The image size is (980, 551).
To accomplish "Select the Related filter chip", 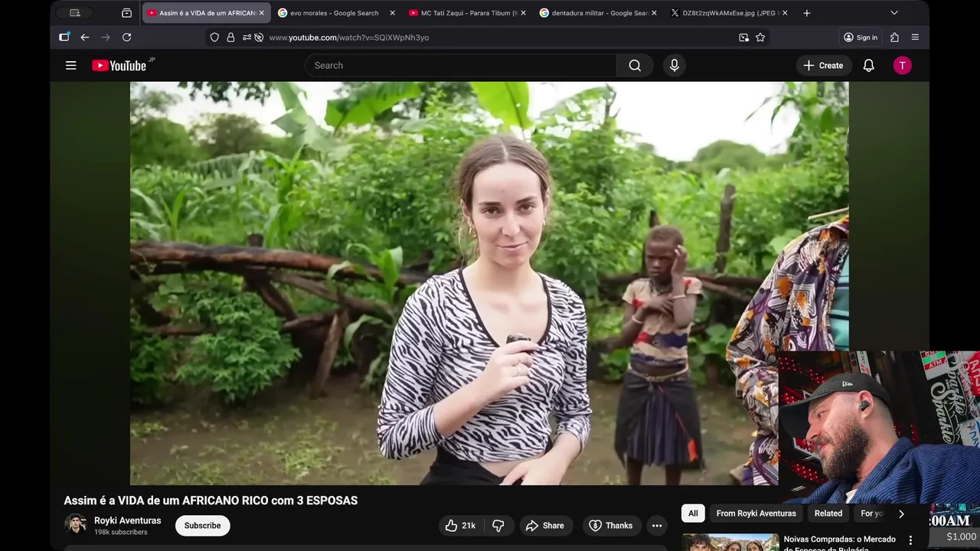I will [x=828, y=514].
